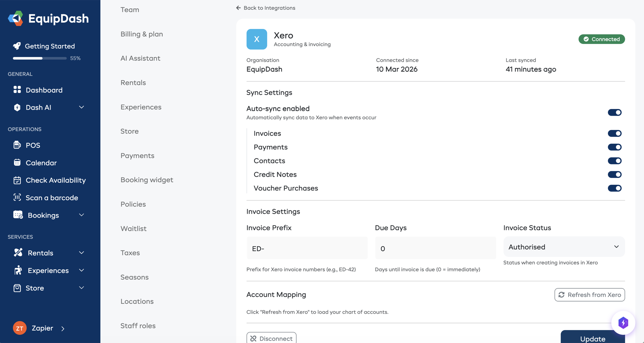The height and width of the screenshot is (343, 644).
Task: Go Back to Integrations
Action: 265,8
